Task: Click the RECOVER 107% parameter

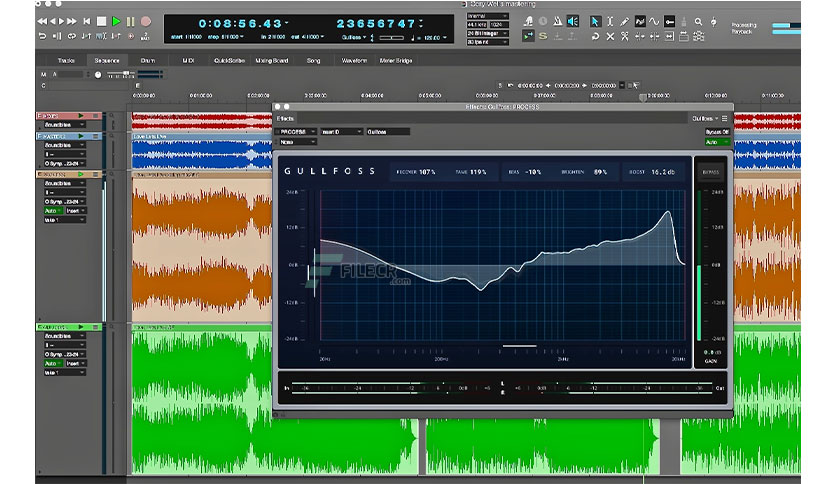Action: click(416, 172)
